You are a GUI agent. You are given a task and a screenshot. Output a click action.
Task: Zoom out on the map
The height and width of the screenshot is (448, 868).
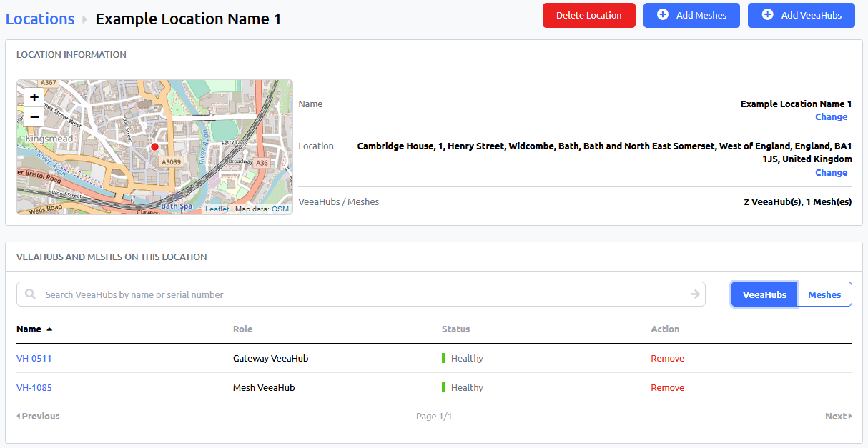tap(34, 116)
